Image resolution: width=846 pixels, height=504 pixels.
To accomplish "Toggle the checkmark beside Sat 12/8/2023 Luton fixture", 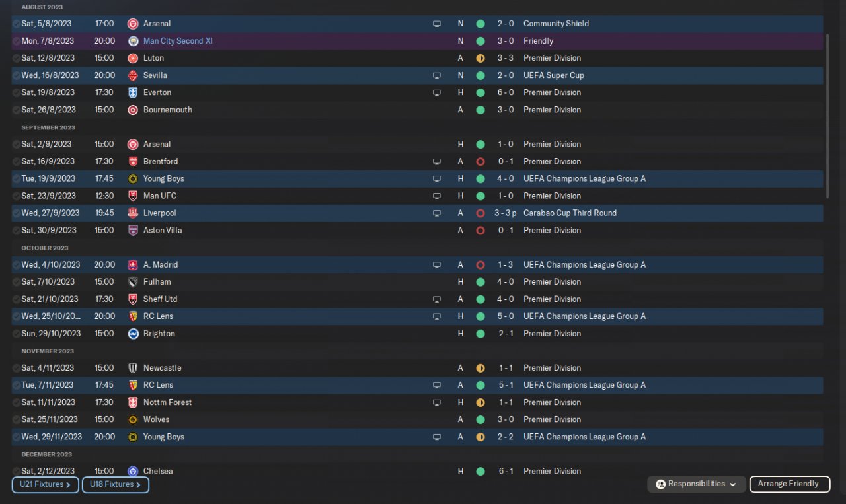I will point(16,58).
